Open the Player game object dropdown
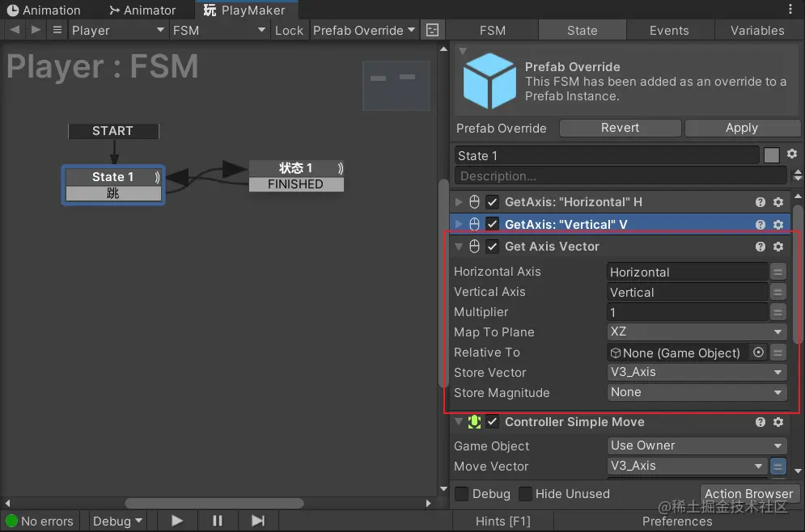805x532 pixels. tap(117, 30)
